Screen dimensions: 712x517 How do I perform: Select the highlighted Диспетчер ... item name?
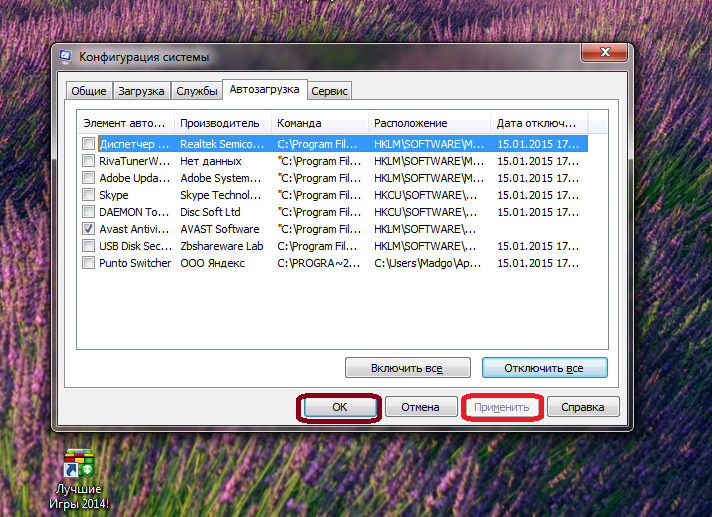pos(134,144)
